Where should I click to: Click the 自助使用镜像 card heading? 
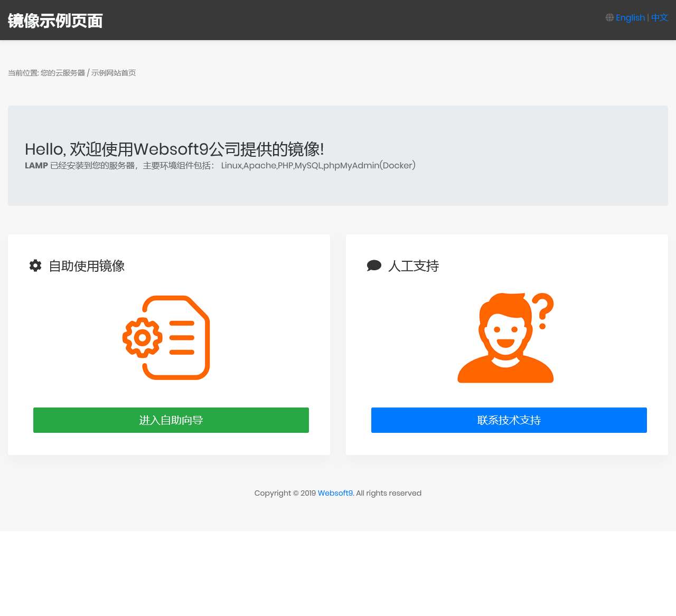point(87,266)
